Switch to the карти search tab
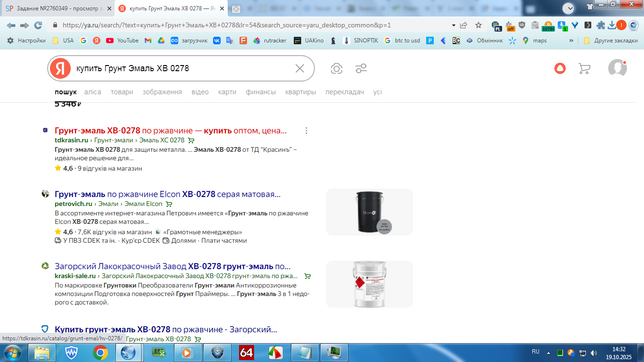This screenshot has height=362, width=644. point(227,92)
